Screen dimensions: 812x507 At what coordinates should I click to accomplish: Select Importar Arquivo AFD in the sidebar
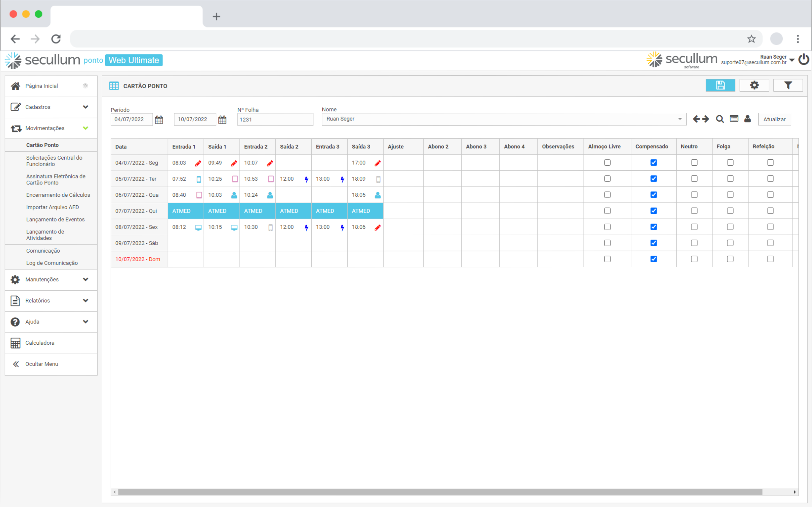[x=52, y=207]
